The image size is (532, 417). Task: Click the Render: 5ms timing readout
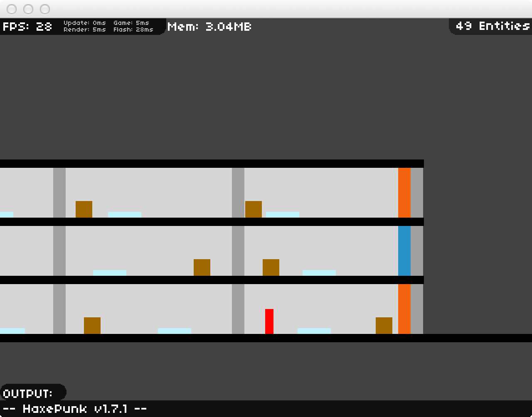[85, 29]
